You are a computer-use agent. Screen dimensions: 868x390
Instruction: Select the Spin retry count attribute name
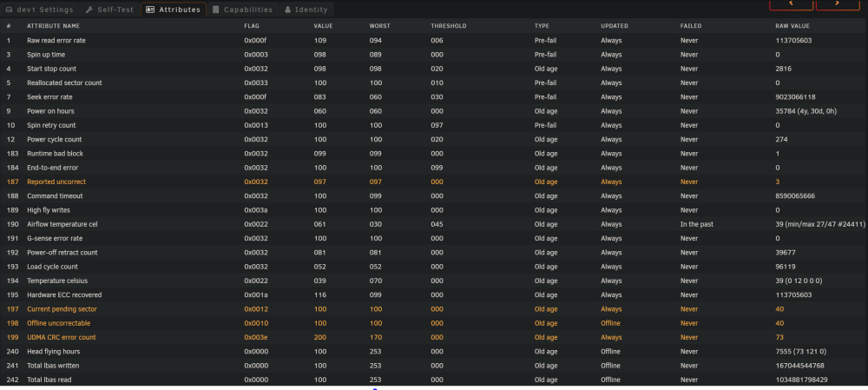pos(51,125)
